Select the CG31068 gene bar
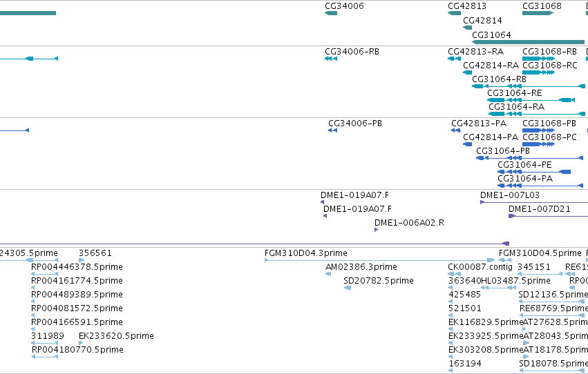Screen dimensions: 588x374 538,13
